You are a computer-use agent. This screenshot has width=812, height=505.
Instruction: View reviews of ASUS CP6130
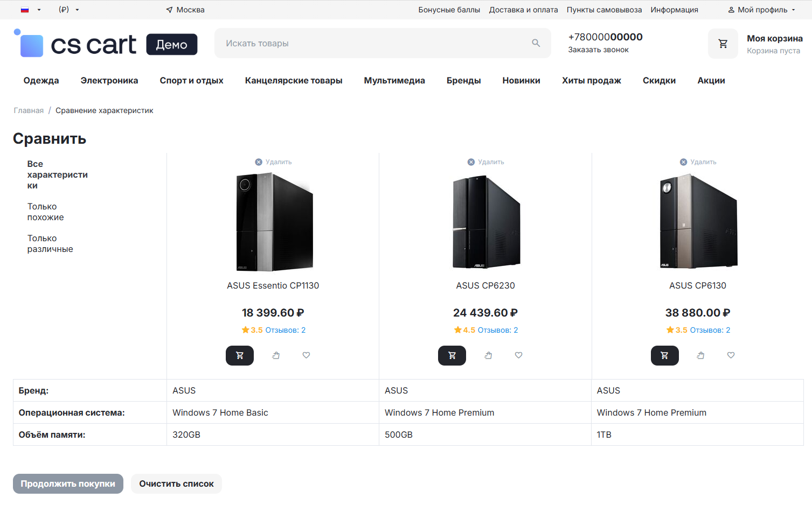(x=710, y=330)
